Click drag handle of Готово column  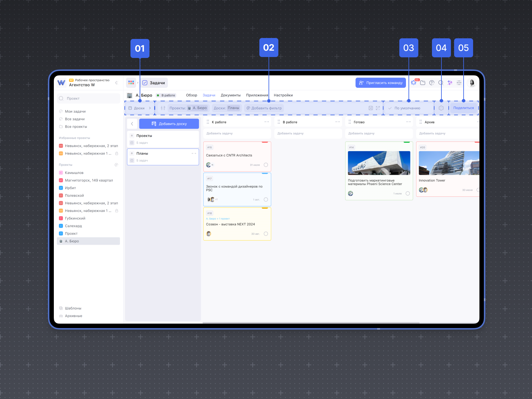tap(350, 122)
